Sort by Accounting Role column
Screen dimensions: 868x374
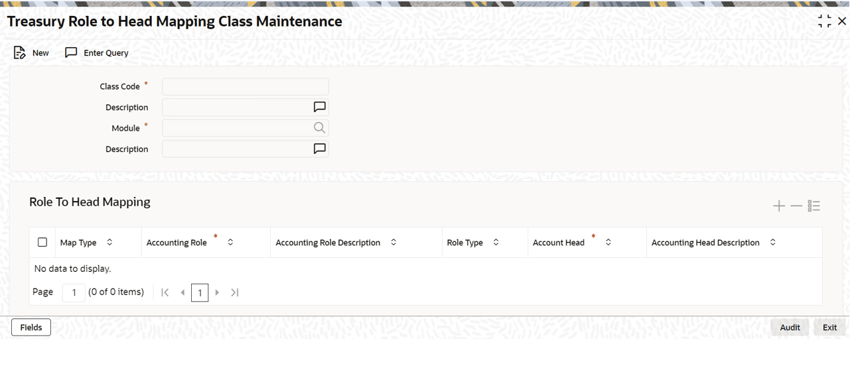pyautogui.click(x=230, y=243)
